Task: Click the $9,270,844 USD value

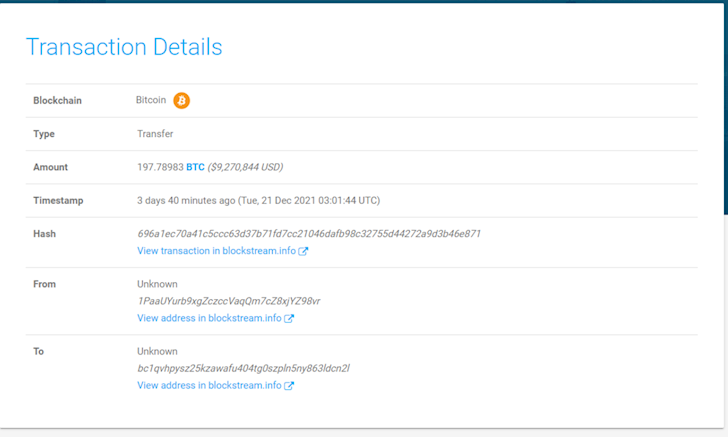Action: click(x=245, y=167)
